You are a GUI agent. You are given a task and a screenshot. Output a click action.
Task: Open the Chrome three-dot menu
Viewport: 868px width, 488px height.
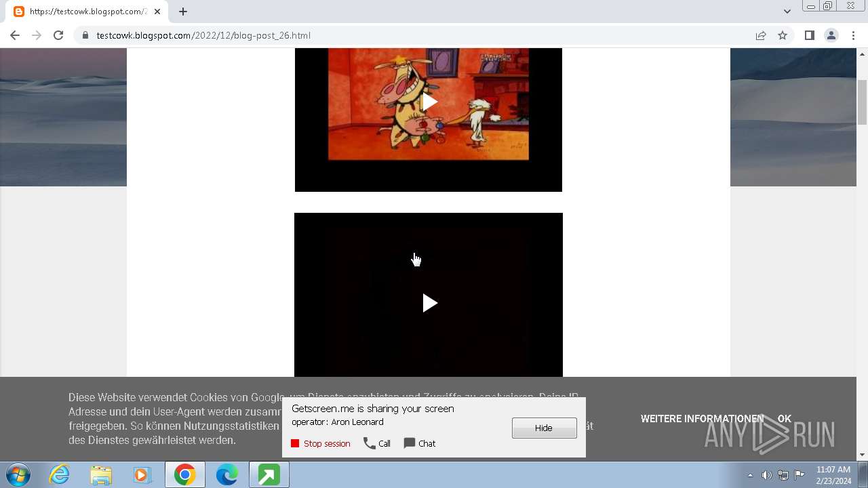click(x=852, y=35)
